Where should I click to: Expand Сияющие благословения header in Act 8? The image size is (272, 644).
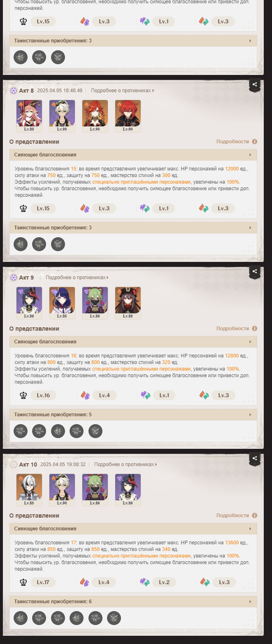[x=133, y=155]
